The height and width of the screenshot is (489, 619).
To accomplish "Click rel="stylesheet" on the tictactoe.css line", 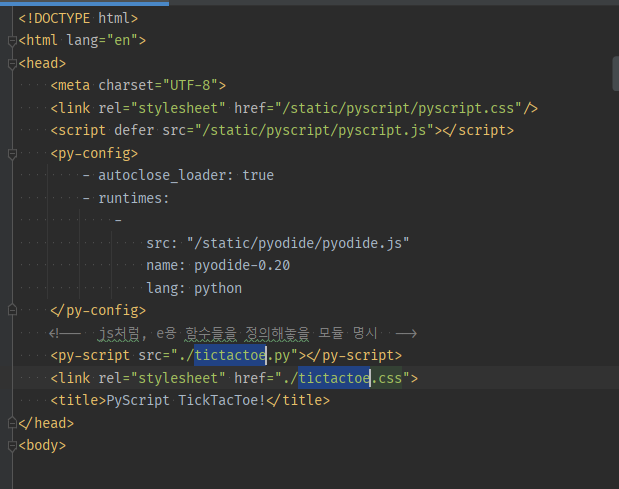I will coord(162,378).
